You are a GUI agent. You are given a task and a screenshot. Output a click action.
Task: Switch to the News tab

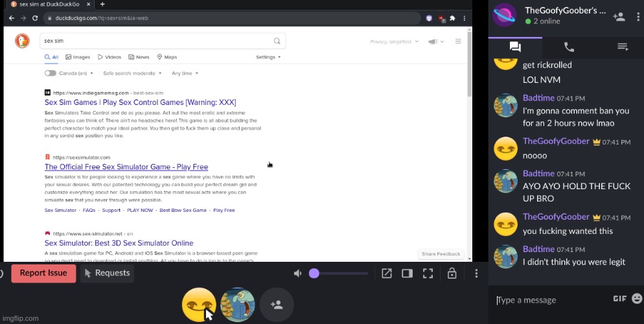(139, 57)
